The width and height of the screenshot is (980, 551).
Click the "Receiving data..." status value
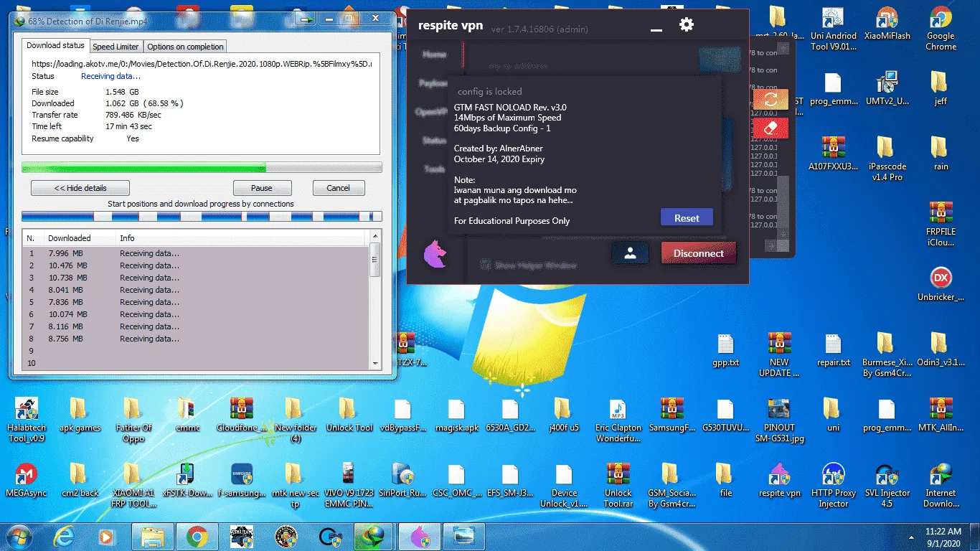click(110, 76)
